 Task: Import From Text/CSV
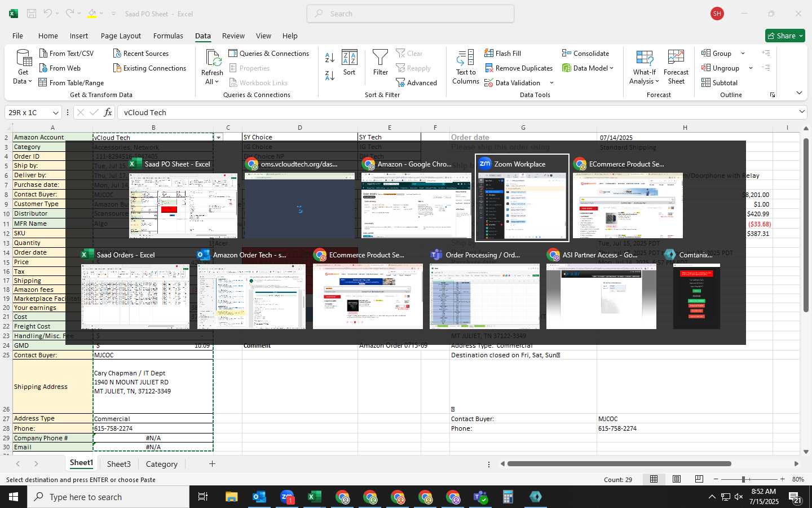[x=66, y=54]
